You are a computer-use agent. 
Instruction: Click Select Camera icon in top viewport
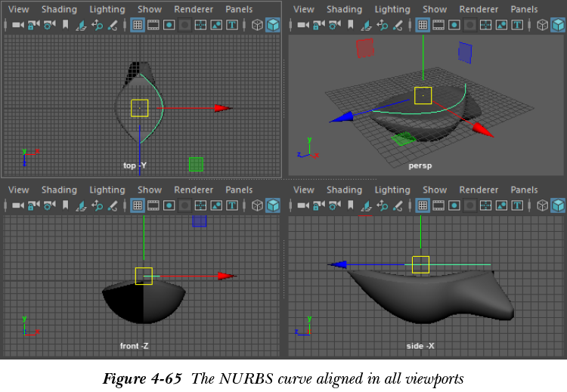click(17, 25)
